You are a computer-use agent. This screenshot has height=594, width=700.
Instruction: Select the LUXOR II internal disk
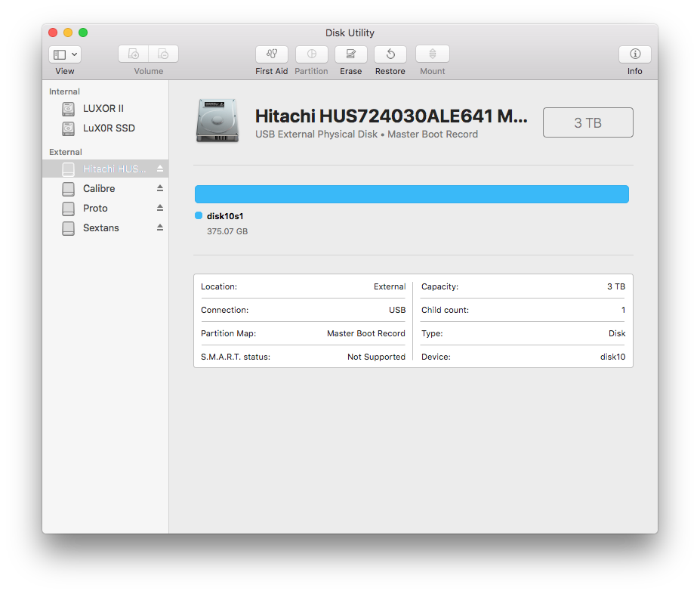coord(106,109)
